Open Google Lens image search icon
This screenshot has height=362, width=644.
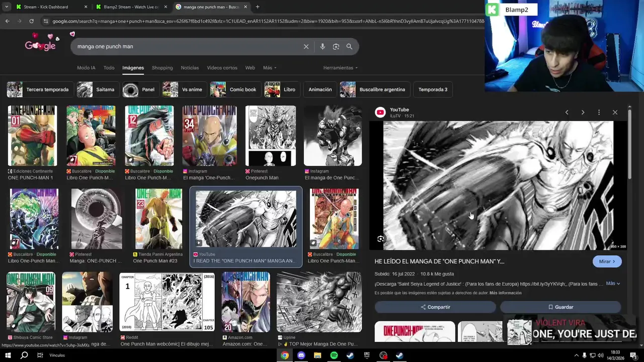336,46
